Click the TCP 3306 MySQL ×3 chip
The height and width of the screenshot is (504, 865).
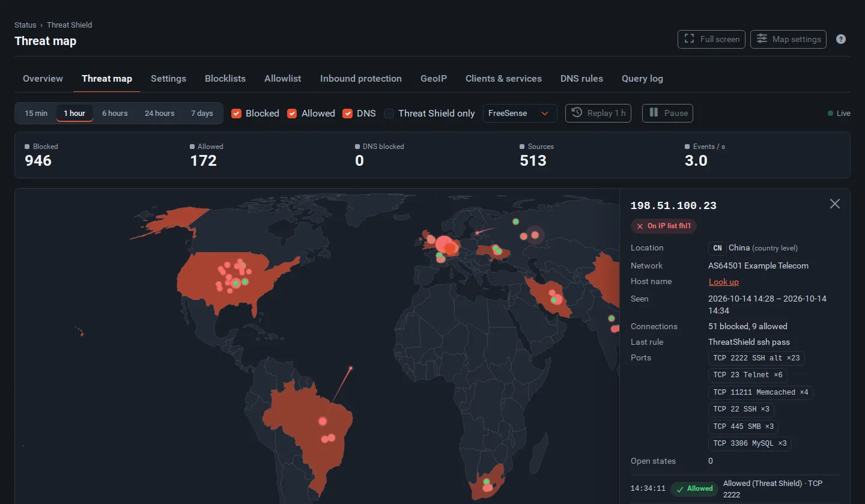(x=750, y=444)
